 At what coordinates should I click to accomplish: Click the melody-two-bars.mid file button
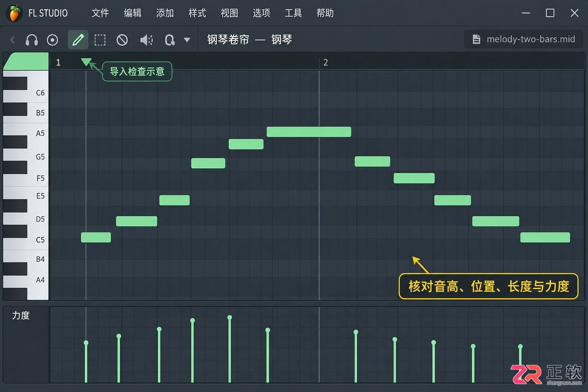point(523,39)
